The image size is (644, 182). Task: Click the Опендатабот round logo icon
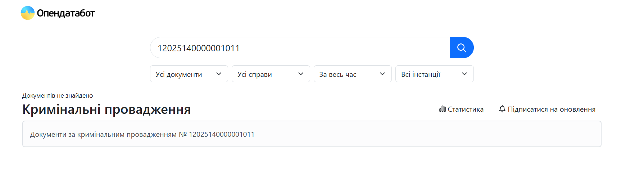point(28,13)
